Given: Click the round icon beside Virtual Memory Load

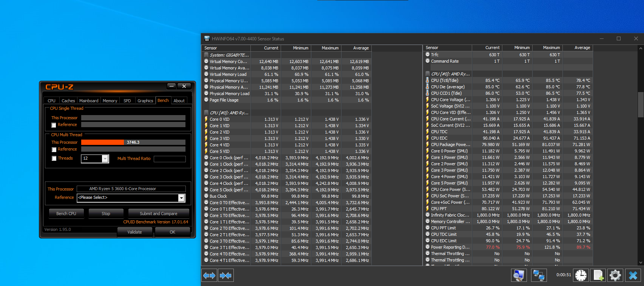Looking at the screenshot, I should pos(206,74).
